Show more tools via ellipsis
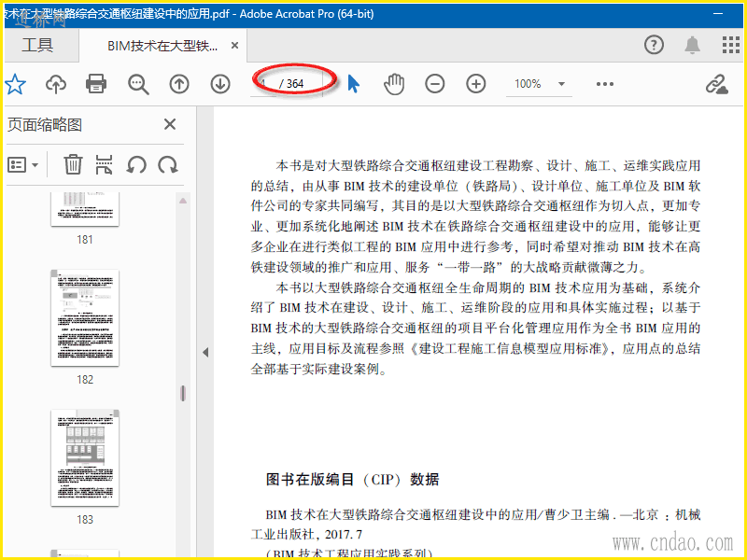 604,84
